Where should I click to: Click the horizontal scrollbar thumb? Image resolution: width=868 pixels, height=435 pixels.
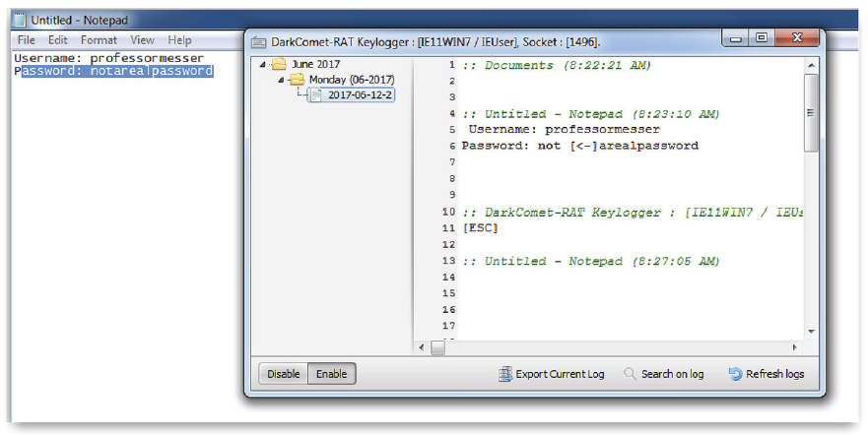point(437,347)
